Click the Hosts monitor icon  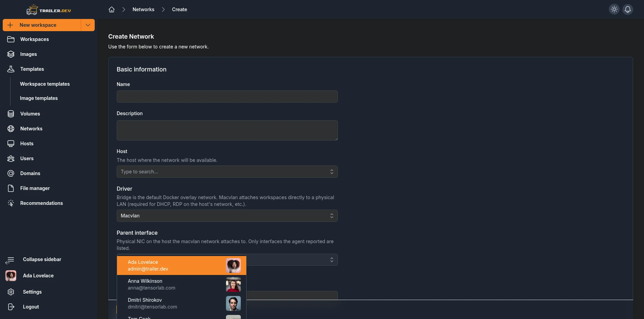[11, 144]
